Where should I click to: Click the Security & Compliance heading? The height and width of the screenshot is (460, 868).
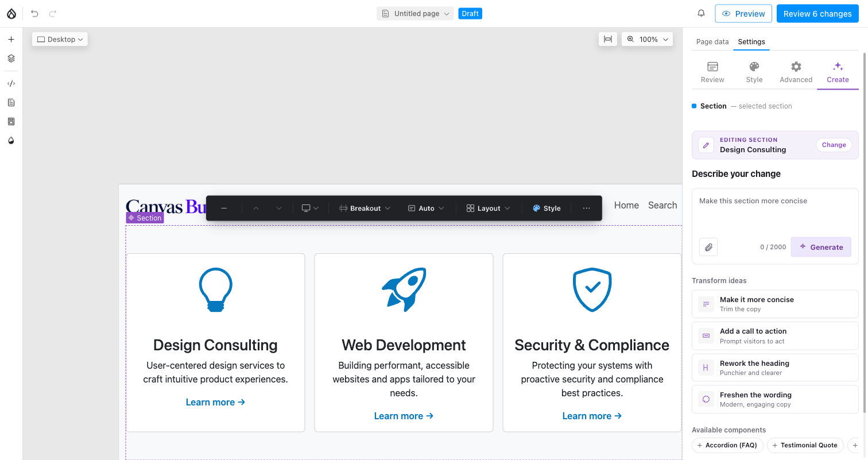(592, 345)
